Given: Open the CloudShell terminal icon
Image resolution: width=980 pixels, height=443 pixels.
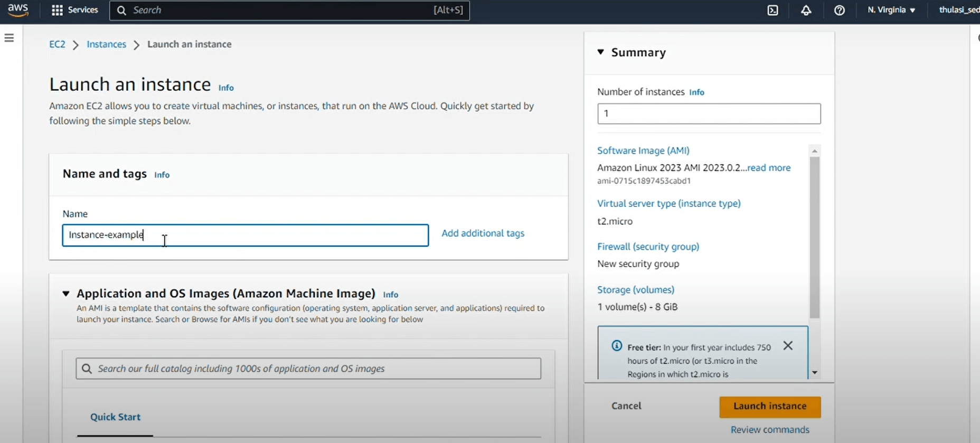Looking at the screenshot, I should [x=772, y=11].
